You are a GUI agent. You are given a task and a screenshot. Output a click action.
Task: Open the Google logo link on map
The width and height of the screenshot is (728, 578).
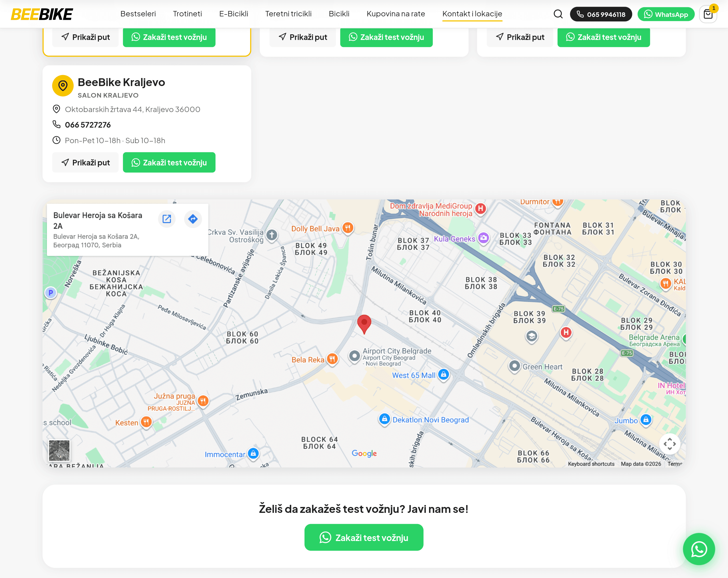tap(364, 453)
